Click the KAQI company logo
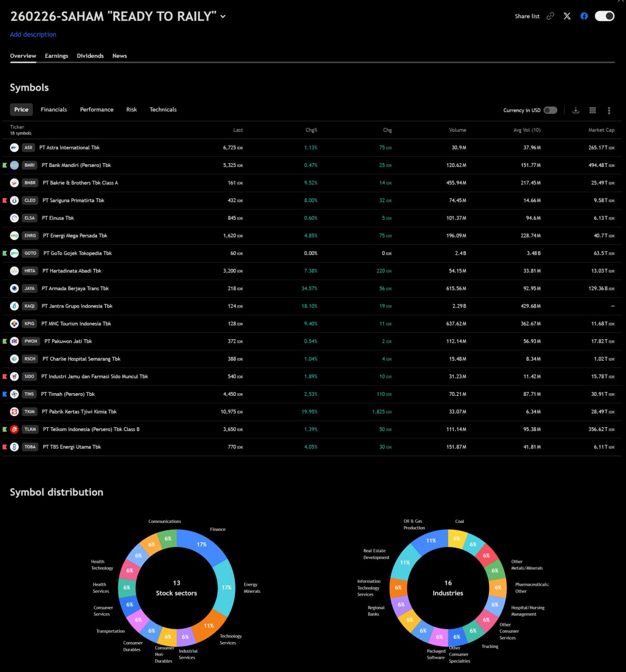This screenshot has height=672, width=626. pos(14,306)
